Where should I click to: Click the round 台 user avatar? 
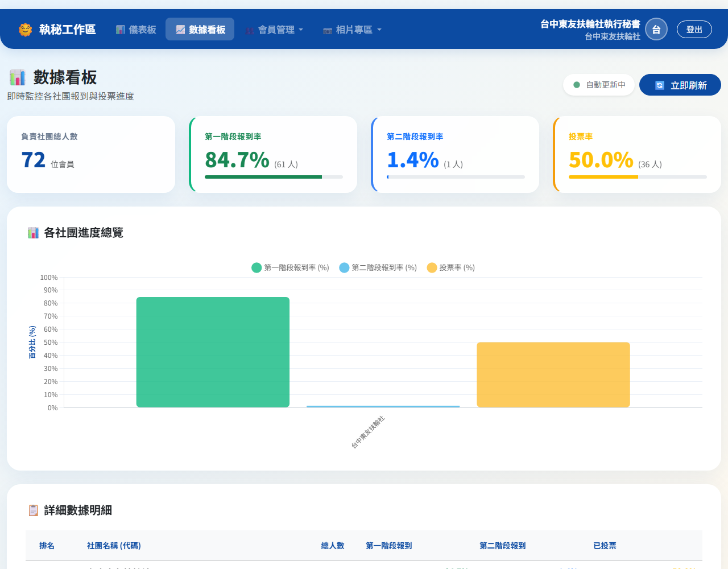656,30
